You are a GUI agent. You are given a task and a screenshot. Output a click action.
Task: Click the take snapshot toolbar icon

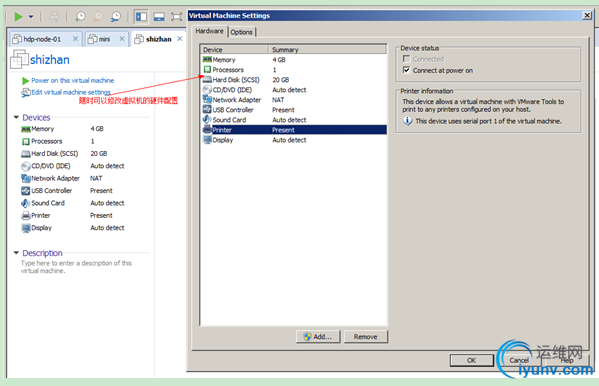point(80,16)
